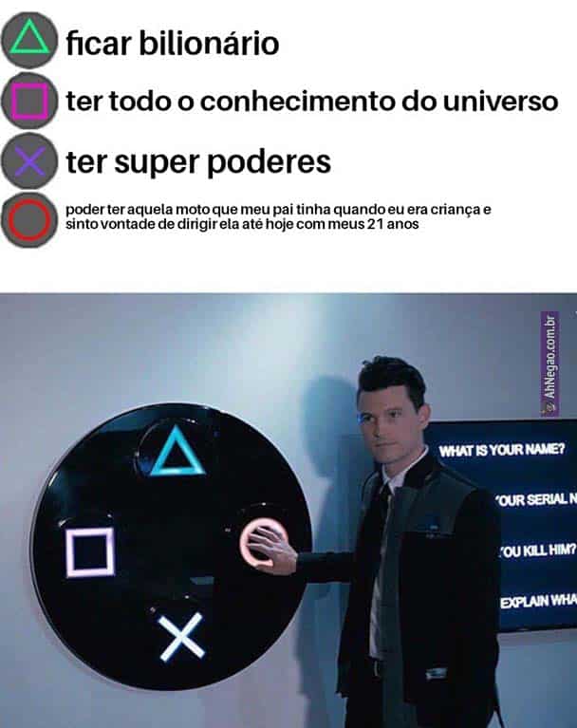Viewport: 577px width, 728px height.
Task: Select 'WHAT IS YOUR NAME?' on screen
Action: (502, 450)
